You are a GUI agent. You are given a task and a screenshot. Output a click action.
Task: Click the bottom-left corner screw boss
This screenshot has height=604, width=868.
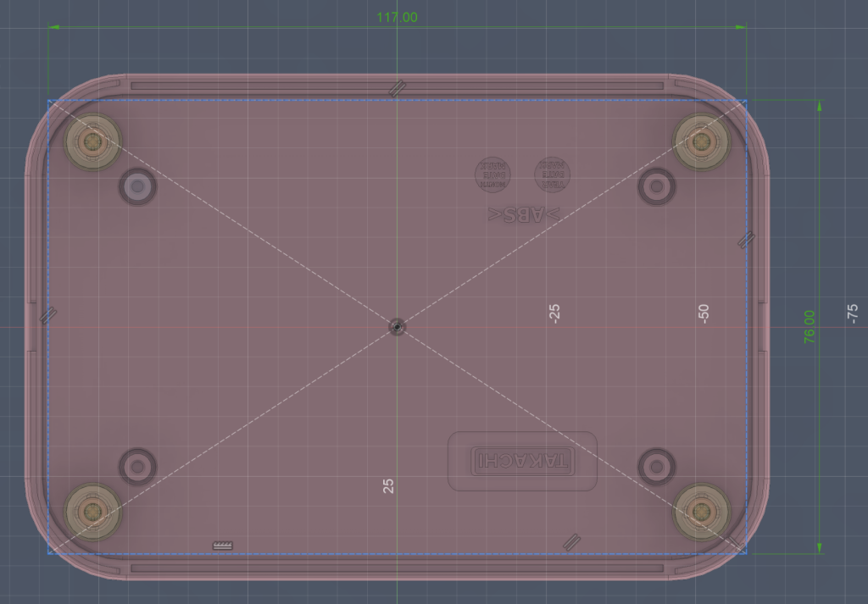click(92, 512)
